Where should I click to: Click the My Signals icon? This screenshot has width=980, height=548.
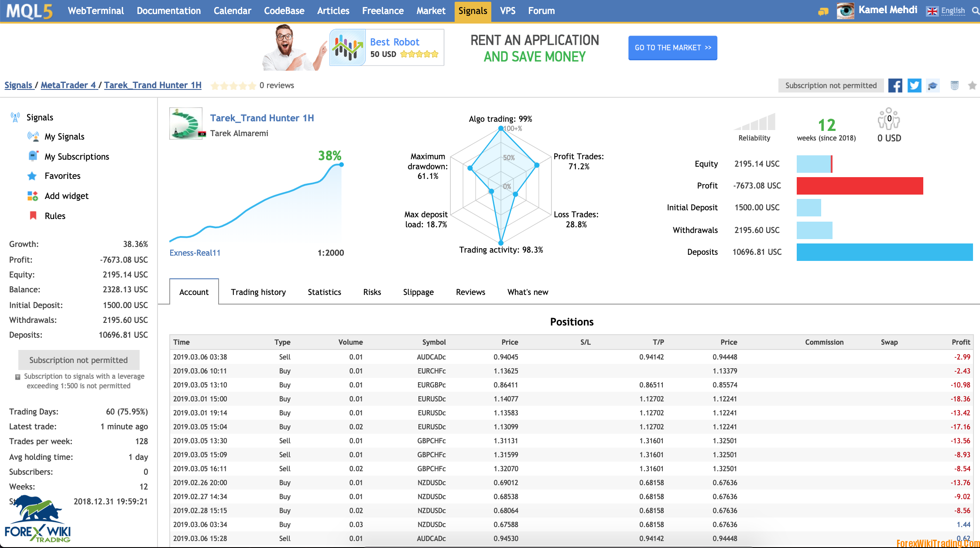pos(33,137)
